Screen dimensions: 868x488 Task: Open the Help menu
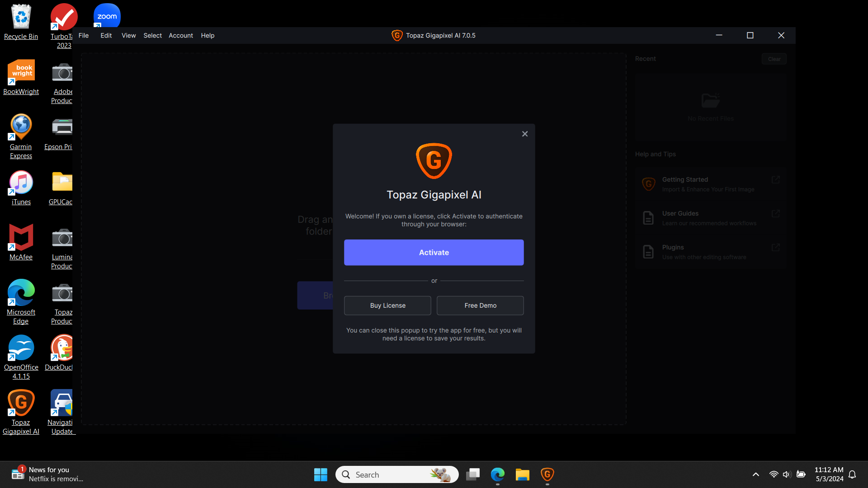point(208,35)
